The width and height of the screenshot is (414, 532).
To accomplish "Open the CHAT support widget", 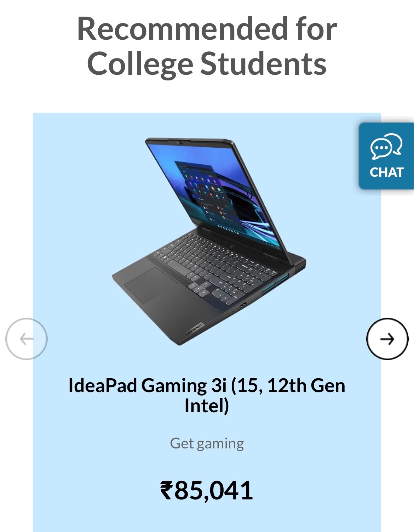I will tap(386, 156).
